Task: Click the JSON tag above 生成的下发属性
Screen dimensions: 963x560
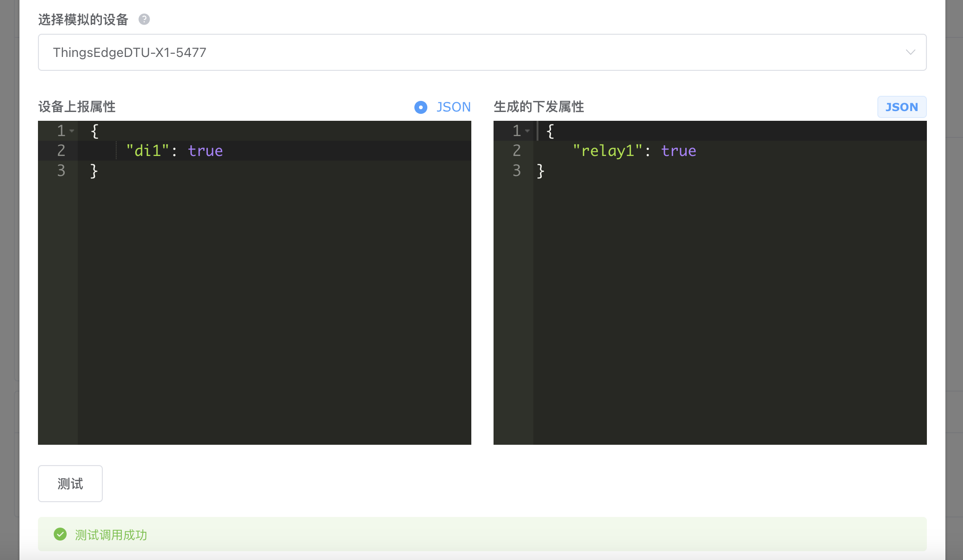Action: 901,107
